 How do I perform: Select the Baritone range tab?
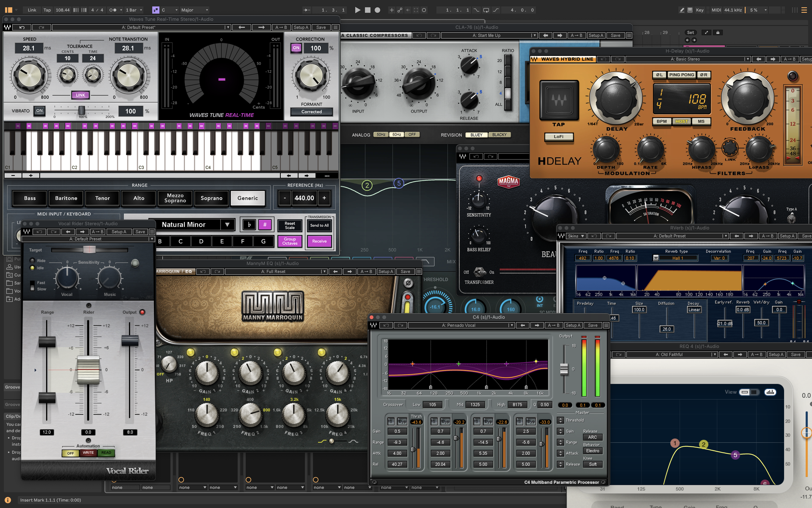[66, 198]
